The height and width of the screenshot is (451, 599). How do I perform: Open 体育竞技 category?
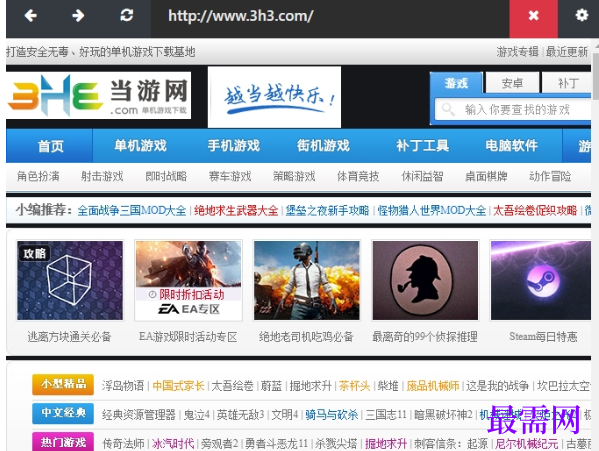[358, 176]
